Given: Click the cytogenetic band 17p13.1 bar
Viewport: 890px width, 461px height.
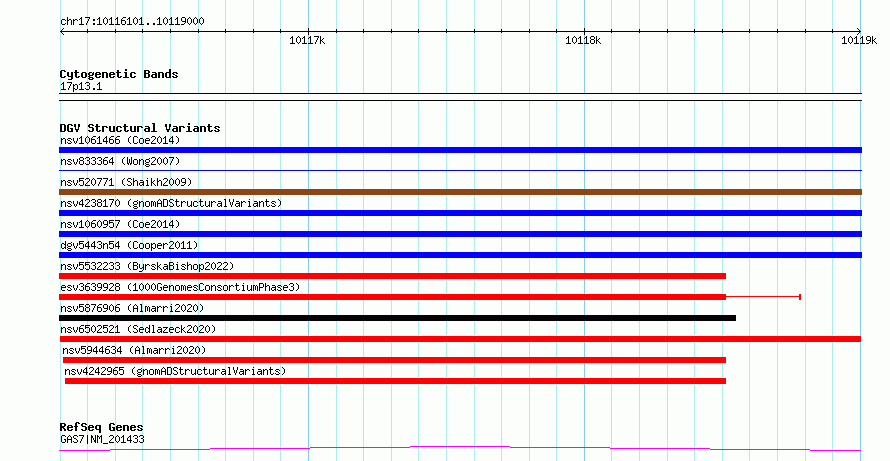Looking at the screenshot, I should coord(460,97).
